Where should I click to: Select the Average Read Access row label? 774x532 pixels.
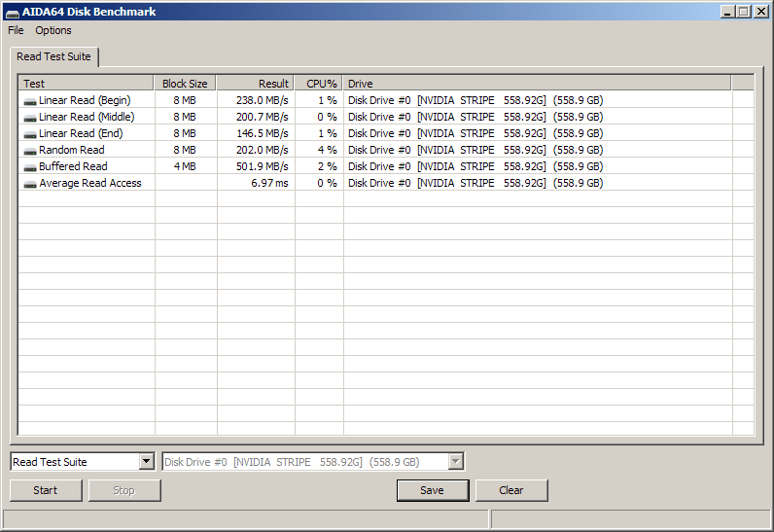coord(90,183)
